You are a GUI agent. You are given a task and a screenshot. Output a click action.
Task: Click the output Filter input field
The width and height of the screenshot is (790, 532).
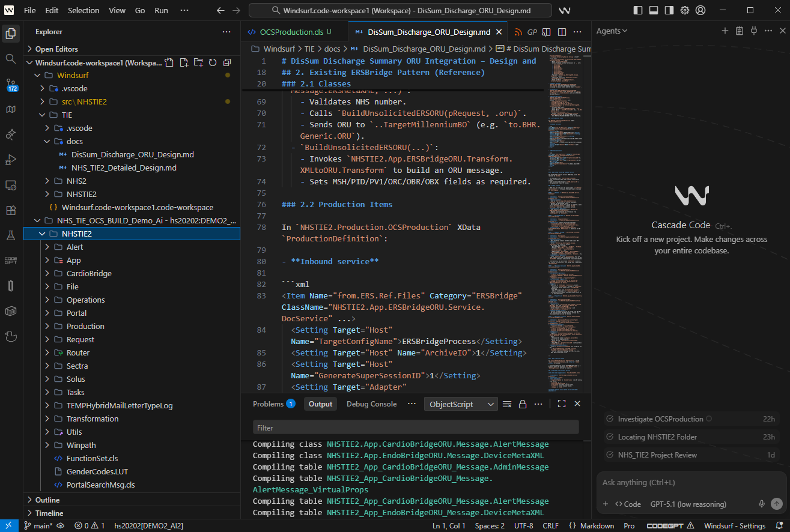pyautogui.click(x=415, y=428)
